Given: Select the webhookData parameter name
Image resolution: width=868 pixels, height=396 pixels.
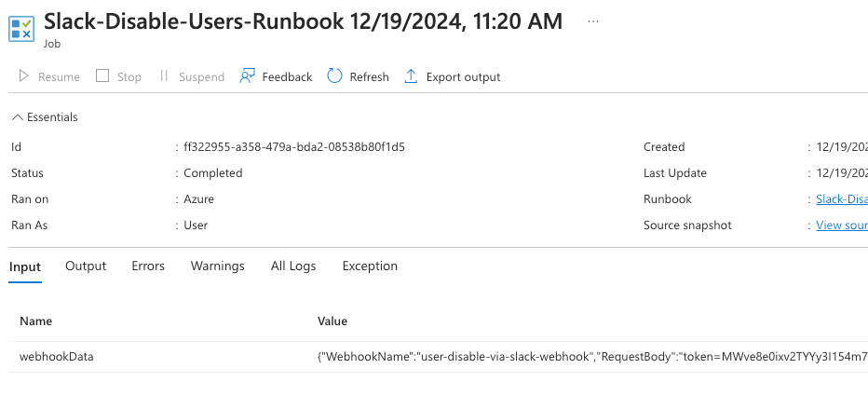Looking at the screenshot, I should [x=57, y=357].
